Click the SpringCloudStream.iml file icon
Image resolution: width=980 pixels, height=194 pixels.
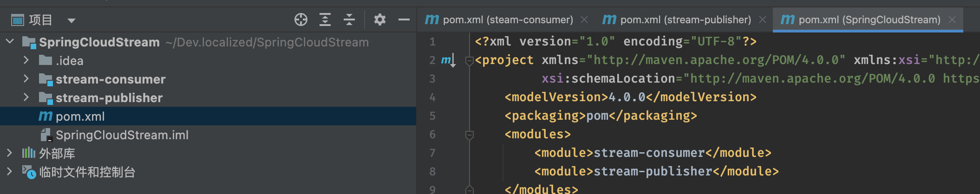(46, 135)
